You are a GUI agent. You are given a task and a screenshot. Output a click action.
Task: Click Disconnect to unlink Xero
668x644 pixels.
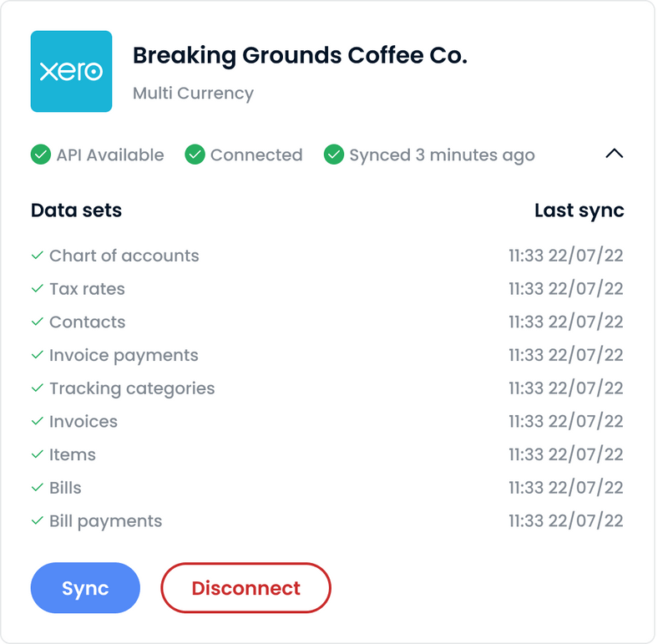coord(245,588)
